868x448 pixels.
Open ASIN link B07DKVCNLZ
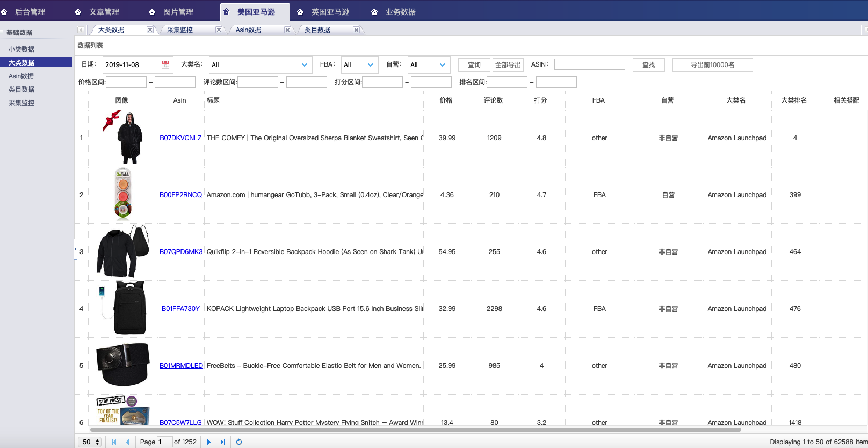pyautogui.click(x=180, y=138)
